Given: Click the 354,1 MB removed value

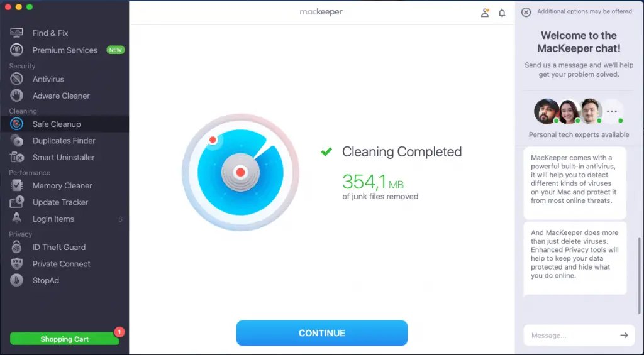Looking at the screenshot, I should coord(373,182).
